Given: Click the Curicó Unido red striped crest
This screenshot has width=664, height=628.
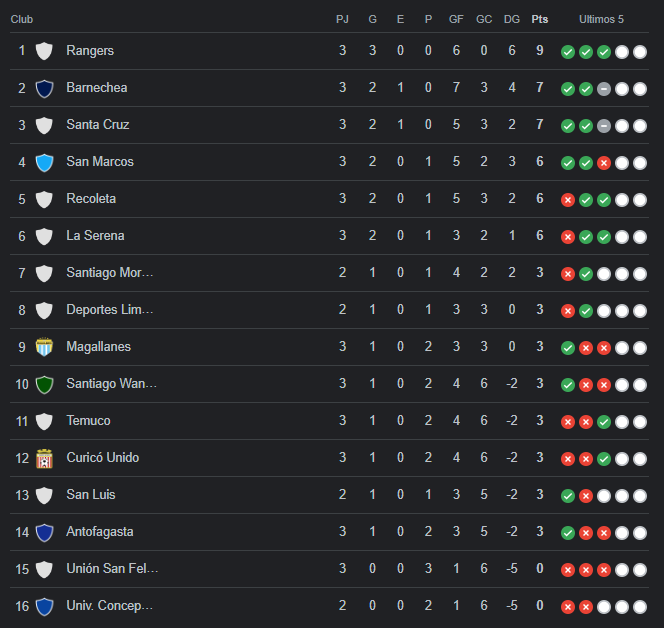Looking at the screenshot, I should (44, 459).
